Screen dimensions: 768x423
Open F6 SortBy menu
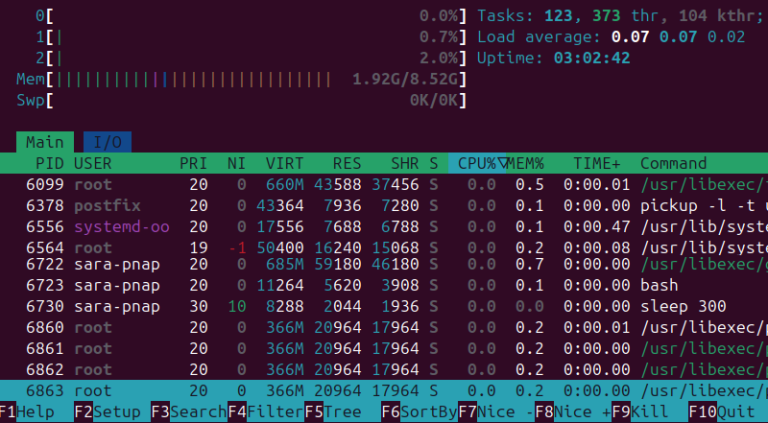pos(418,411)
